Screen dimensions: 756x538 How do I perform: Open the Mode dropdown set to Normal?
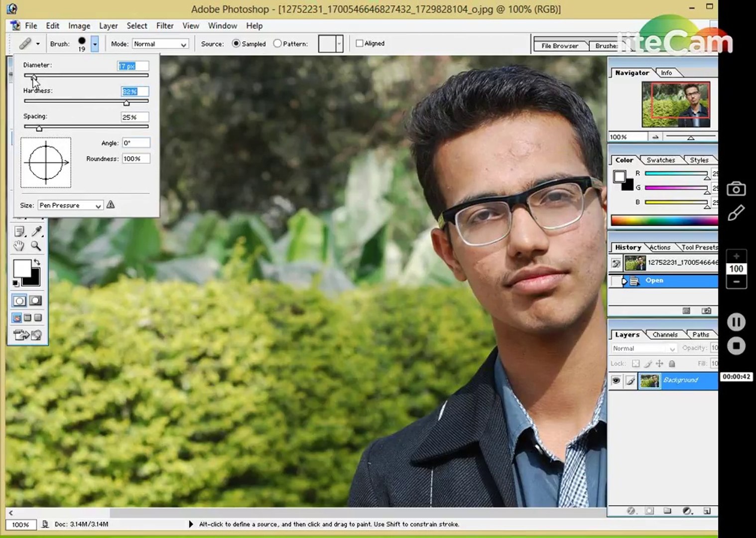pyautogui.click(x=160, y=44)
